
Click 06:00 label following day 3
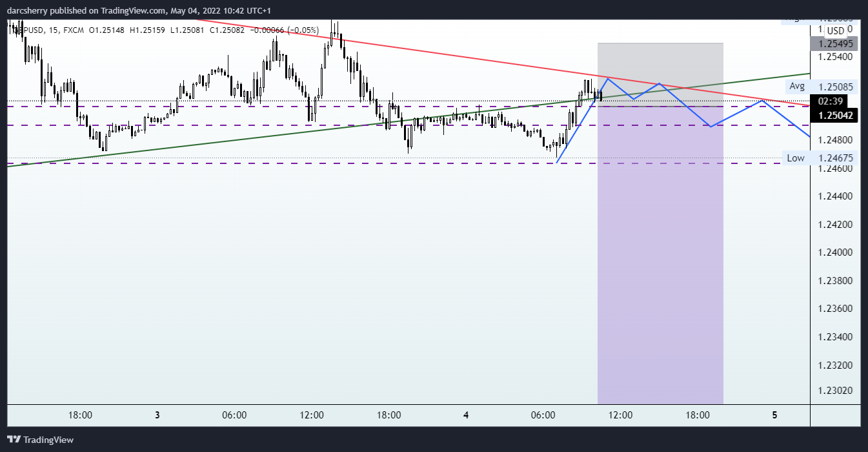tap(234, 415)
